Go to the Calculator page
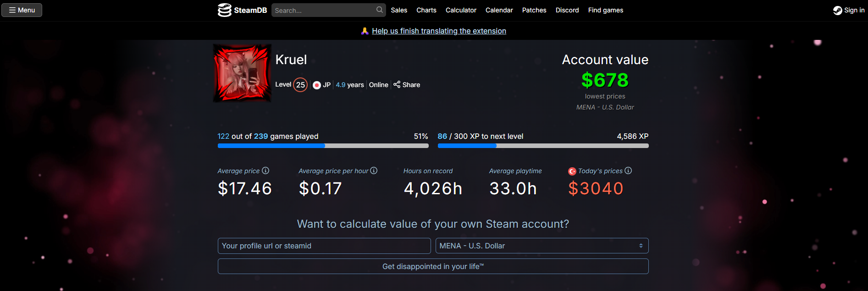The height and width of the screenshot is (291, 868). click(x=461, y=10)
